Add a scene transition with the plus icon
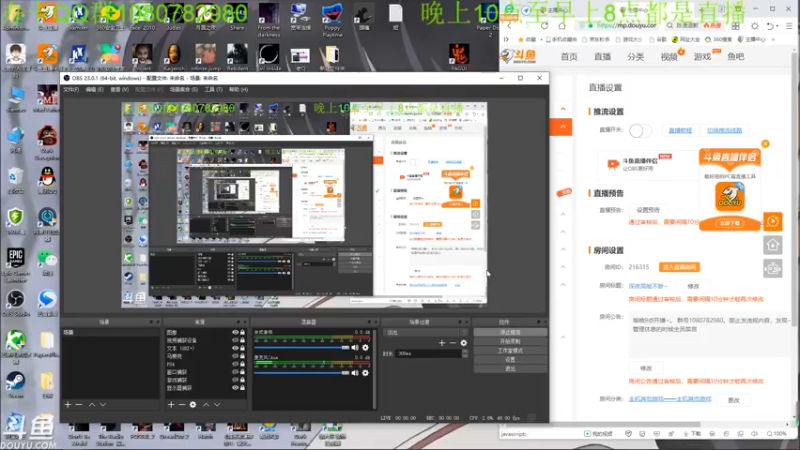 coord(442,343)
